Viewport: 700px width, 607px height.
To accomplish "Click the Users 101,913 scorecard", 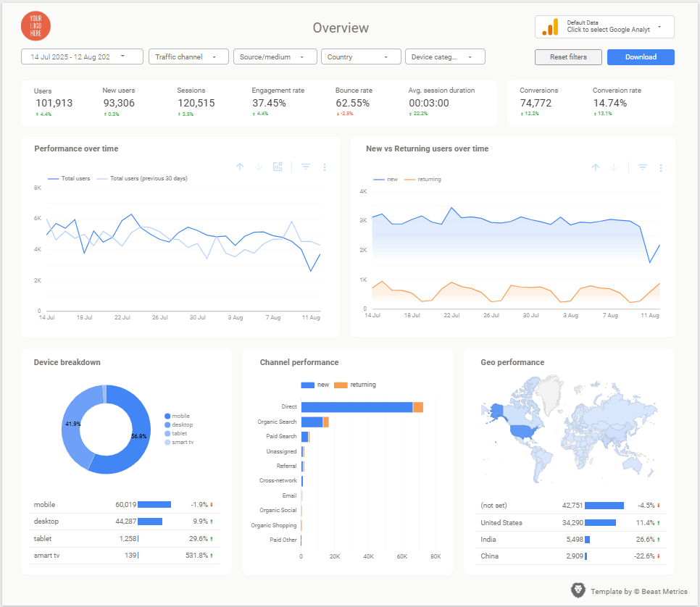I will (x=54, y=103).
